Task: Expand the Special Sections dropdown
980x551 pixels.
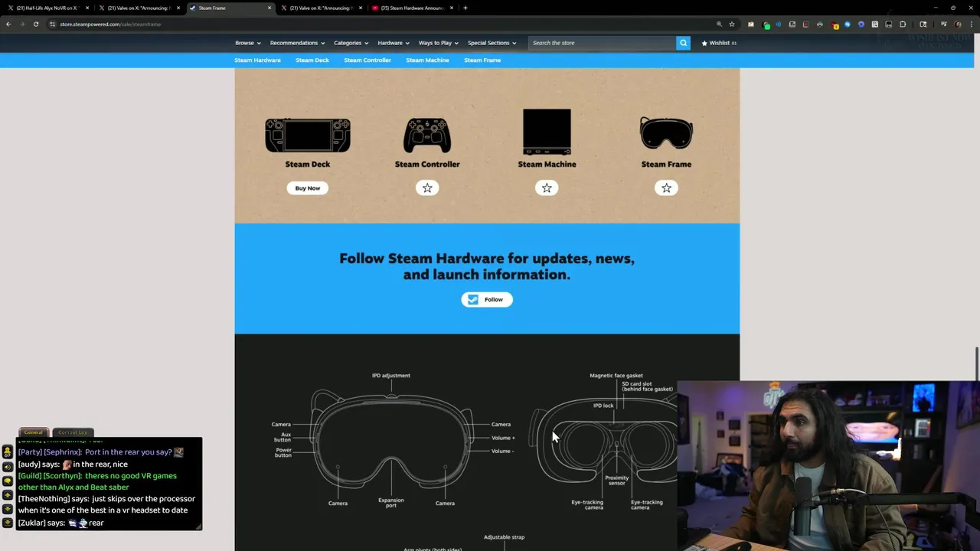Action: 492,43
